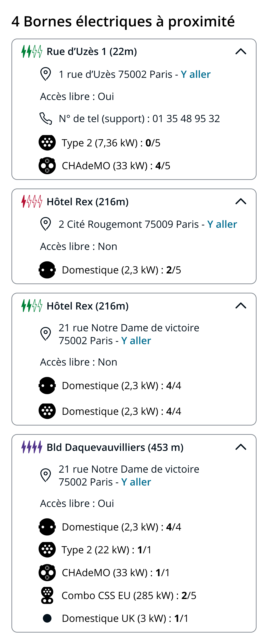
Task: Click the green bolts icon by Rue d'Uzès 1
Action: (x=32, y=52)
